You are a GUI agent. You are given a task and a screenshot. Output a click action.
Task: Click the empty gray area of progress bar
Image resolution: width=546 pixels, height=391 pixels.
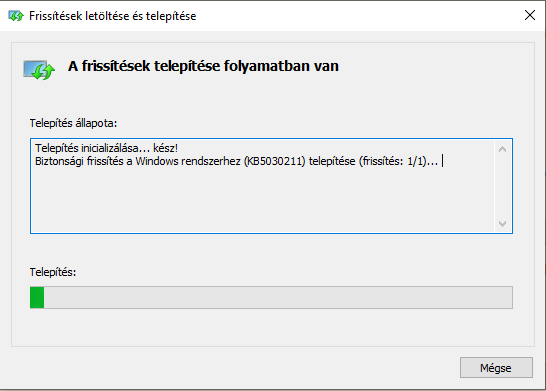point(278,297)
